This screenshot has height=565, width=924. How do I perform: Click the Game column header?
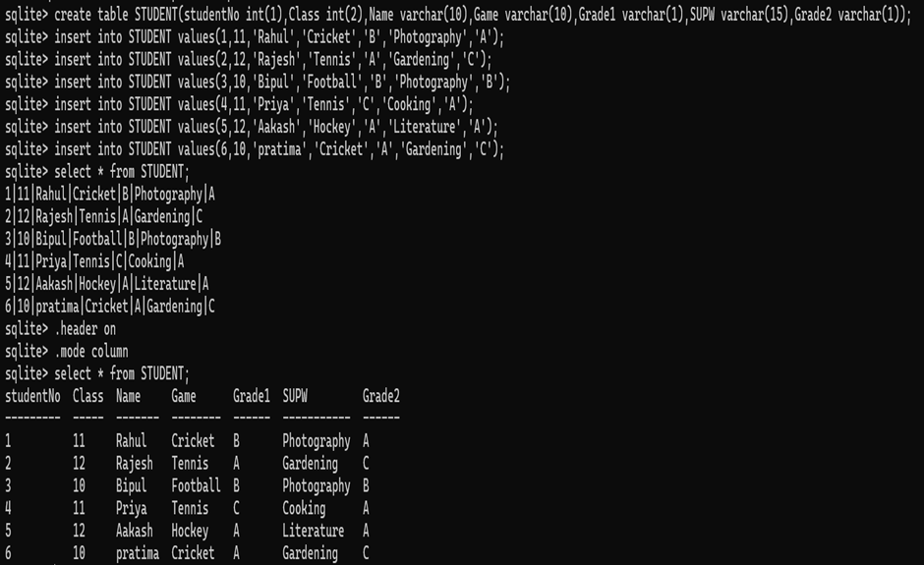183,396
